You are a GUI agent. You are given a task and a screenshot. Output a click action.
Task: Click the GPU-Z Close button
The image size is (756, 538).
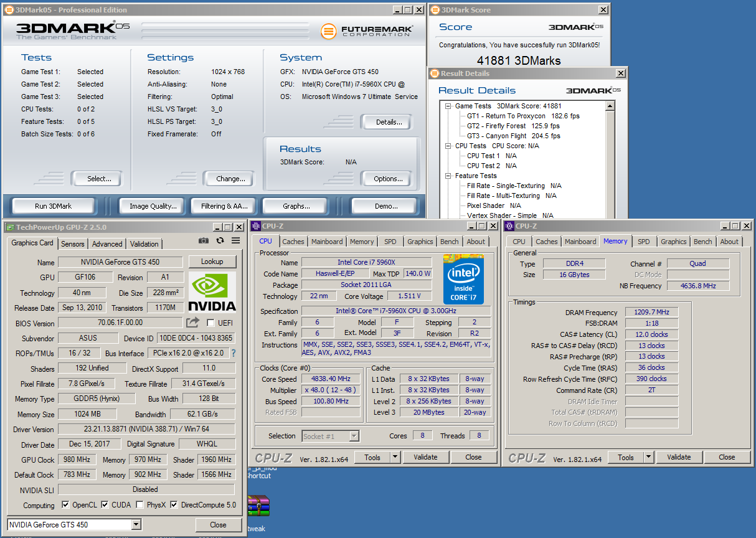218,525
